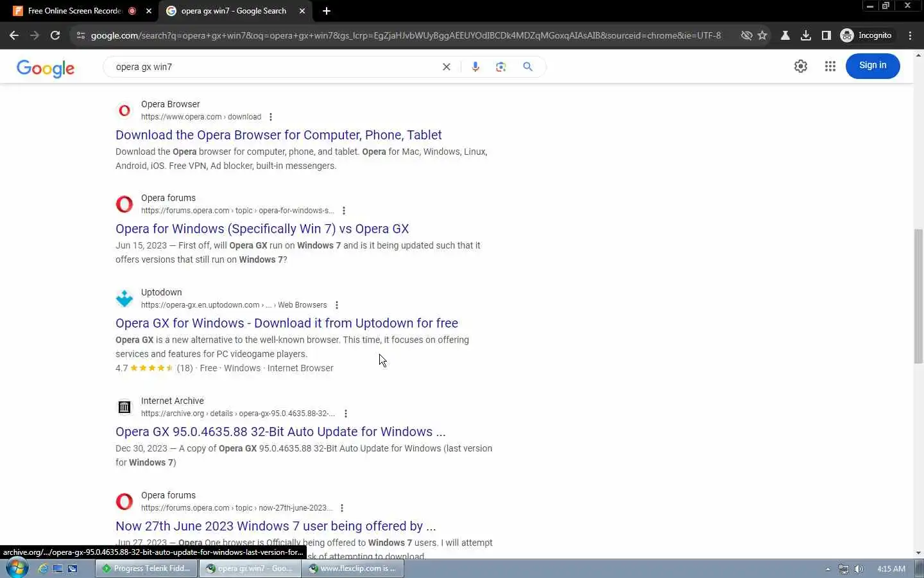Switch to Free Online Screen Recorder tab
The image size is (924, 578).
tap(74, 11)
